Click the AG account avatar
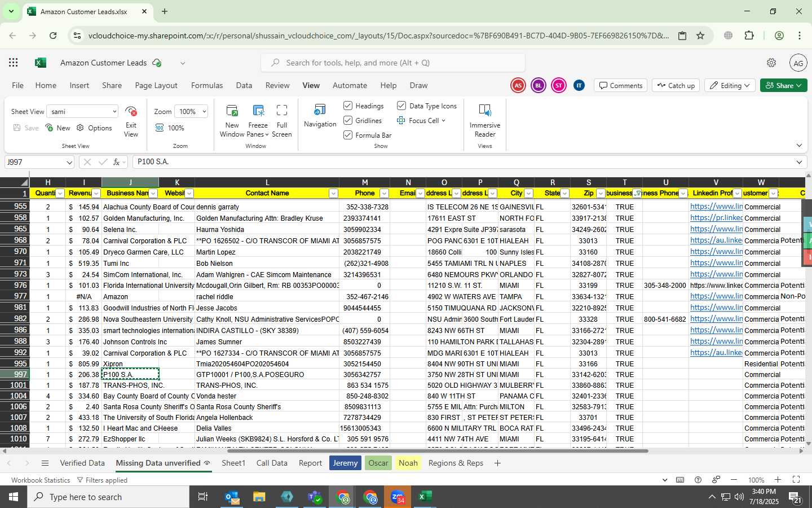812x508 pixels. [x=798, y=63]
